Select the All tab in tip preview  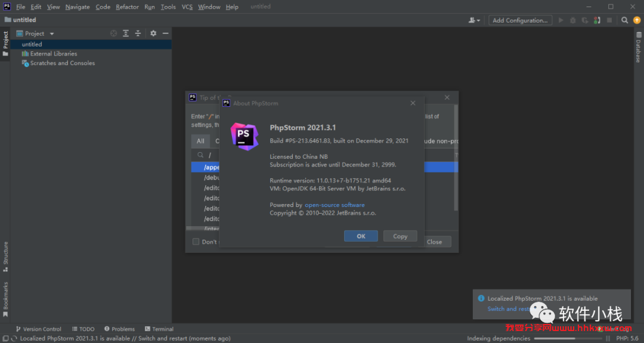pos(200,141)
